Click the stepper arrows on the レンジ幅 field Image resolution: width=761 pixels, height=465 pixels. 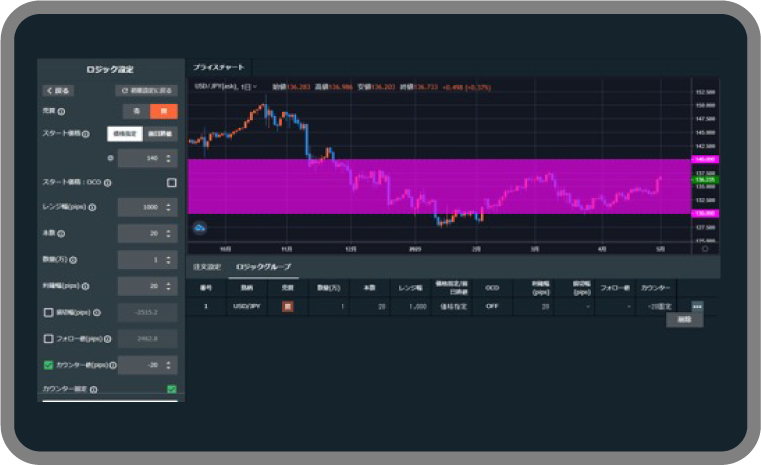point(169,208)
